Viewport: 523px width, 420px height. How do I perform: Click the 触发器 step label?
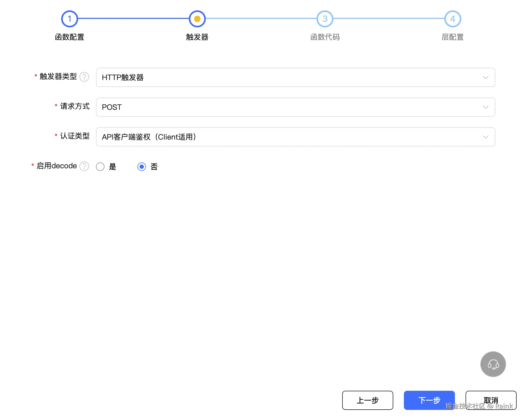tap(197, 37)
